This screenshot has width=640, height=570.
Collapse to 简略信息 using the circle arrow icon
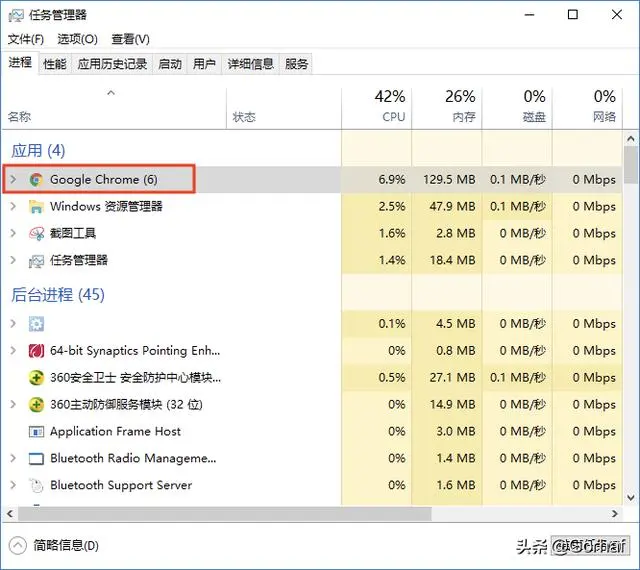pyautogui.click(x=18, y=546)
